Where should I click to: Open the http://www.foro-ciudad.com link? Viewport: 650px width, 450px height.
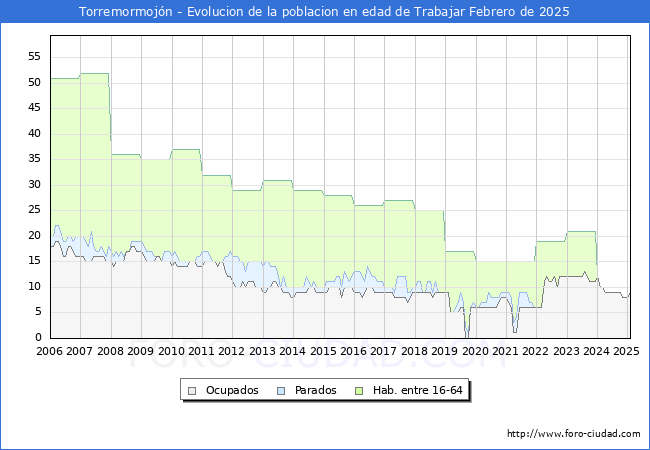[x=574, y=434]
